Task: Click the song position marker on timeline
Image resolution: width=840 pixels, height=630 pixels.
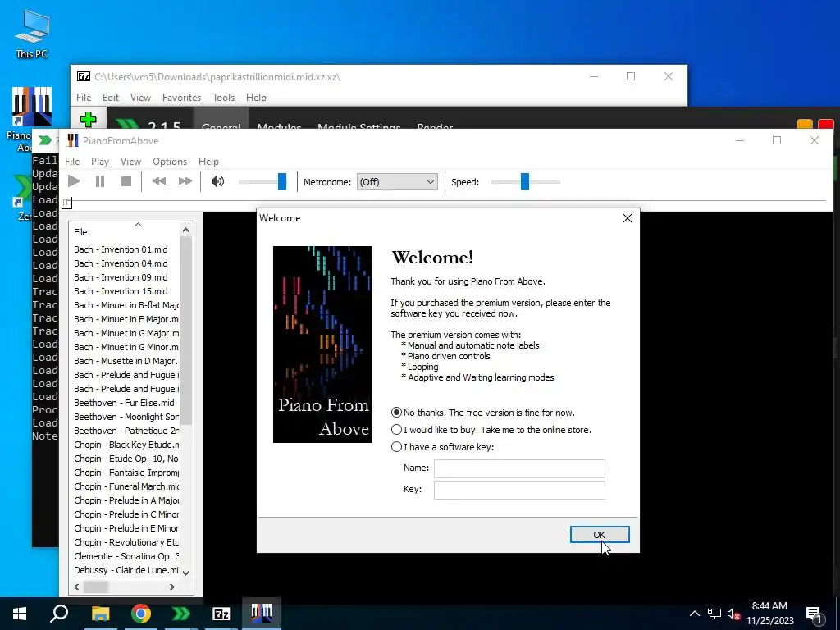Action: point(67,203)
